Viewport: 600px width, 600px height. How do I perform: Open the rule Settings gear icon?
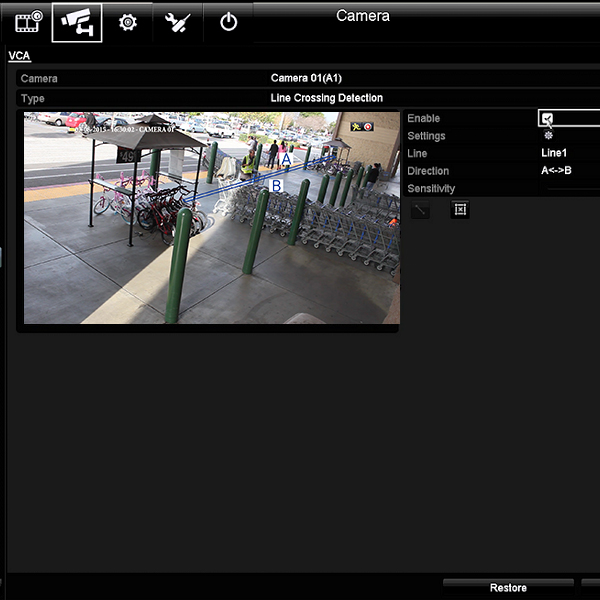[x=548, y=135]
